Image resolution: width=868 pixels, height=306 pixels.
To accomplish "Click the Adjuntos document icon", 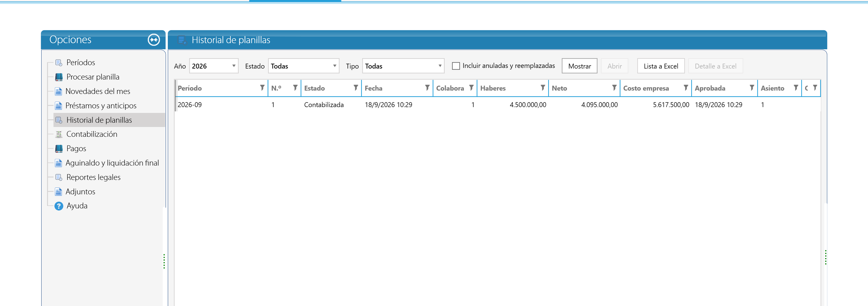I will [58, 192].
